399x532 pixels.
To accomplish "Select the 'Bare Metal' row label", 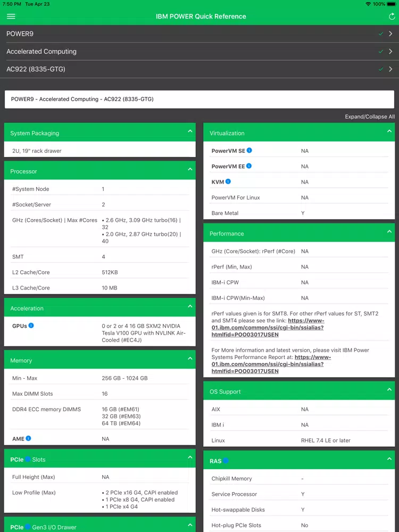I will coord(225,213).
